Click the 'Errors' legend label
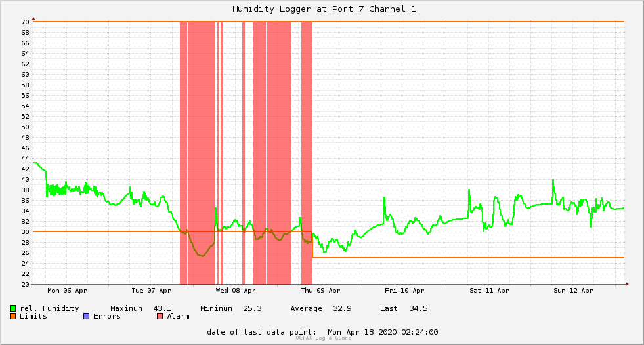The width and height of the screenshot is (644, 345). [107, 316]
